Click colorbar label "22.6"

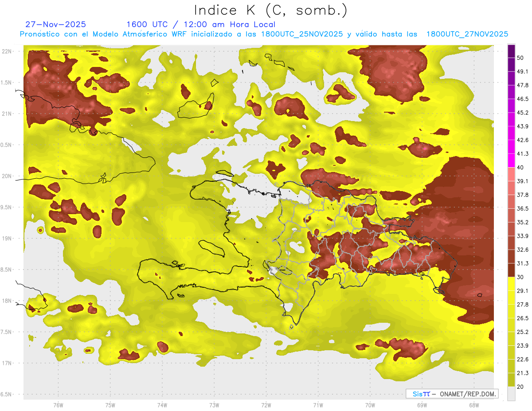tap(523, 359)
